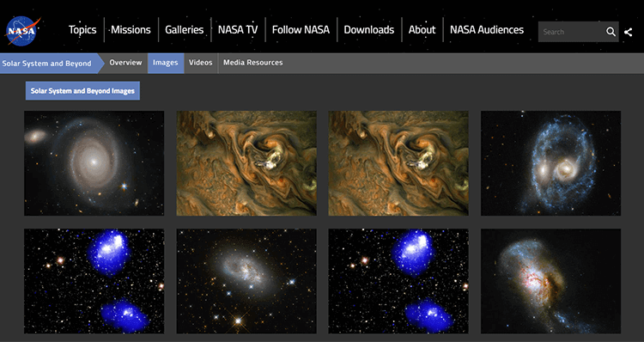The image size is (644, 342).
Task: Switch to the Overview tab
Action: click(x=125, y=63)
